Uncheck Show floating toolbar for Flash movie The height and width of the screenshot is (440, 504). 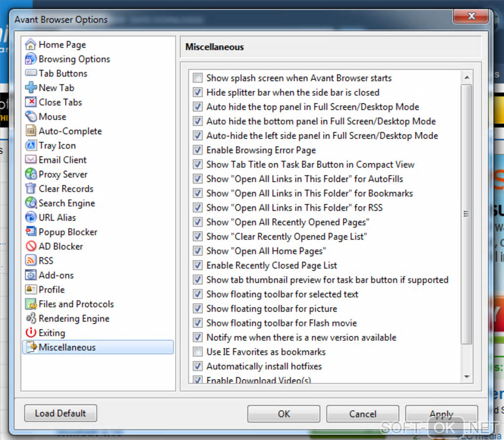[x=197, y=323]
